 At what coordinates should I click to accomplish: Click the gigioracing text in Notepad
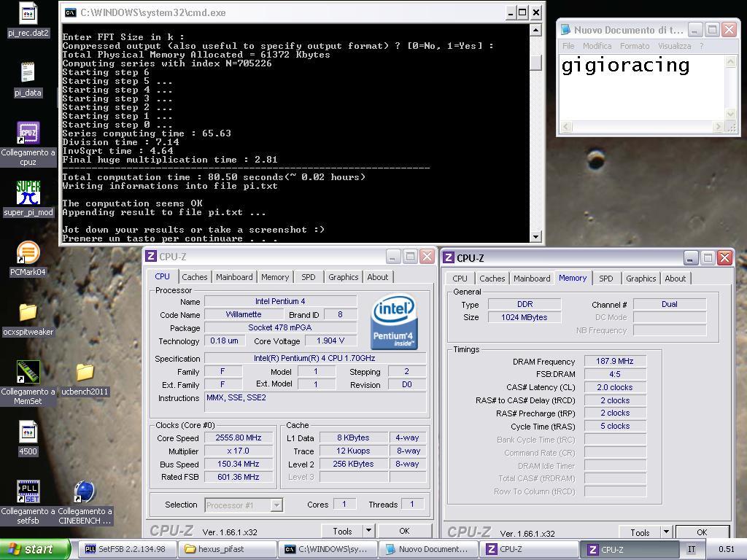pyautogui.click(x=625, y=66)
